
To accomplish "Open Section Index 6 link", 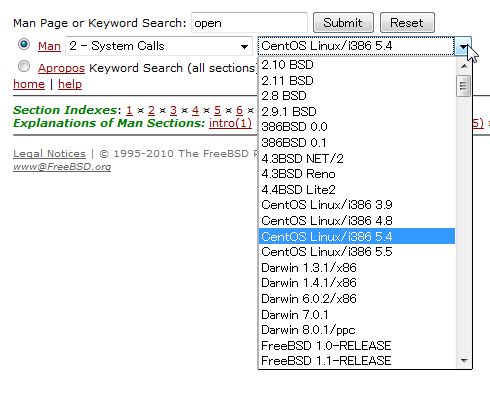I will pos(239,110).
